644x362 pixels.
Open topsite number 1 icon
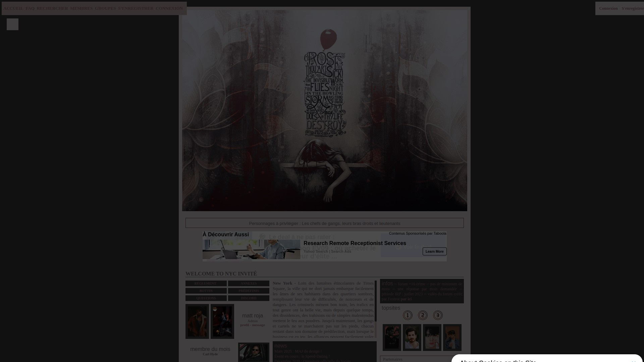[x=408, y=315]
